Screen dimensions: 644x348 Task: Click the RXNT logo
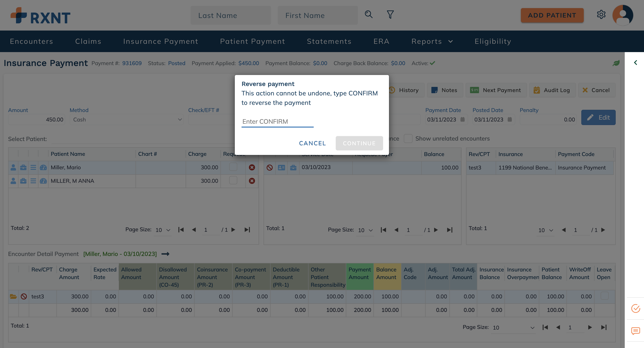[x=40, y=16]
